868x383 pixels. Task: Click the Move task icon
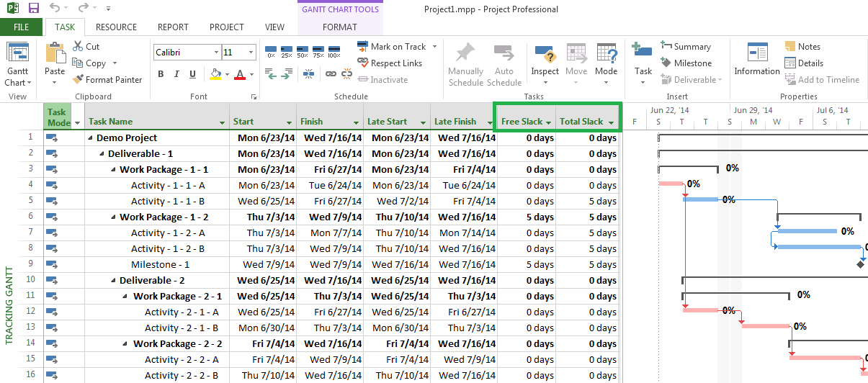pyautogui.click(x=576, y=55)
